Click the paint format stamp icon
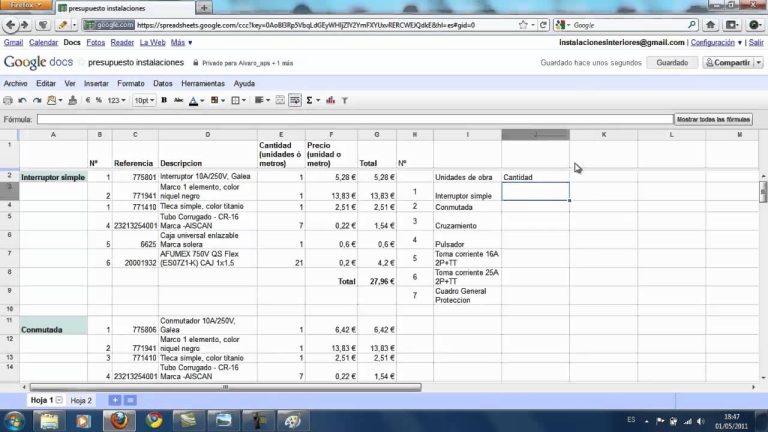Image resolution: width=768 pixels, height=432 pixels. [x=72, y=100]
